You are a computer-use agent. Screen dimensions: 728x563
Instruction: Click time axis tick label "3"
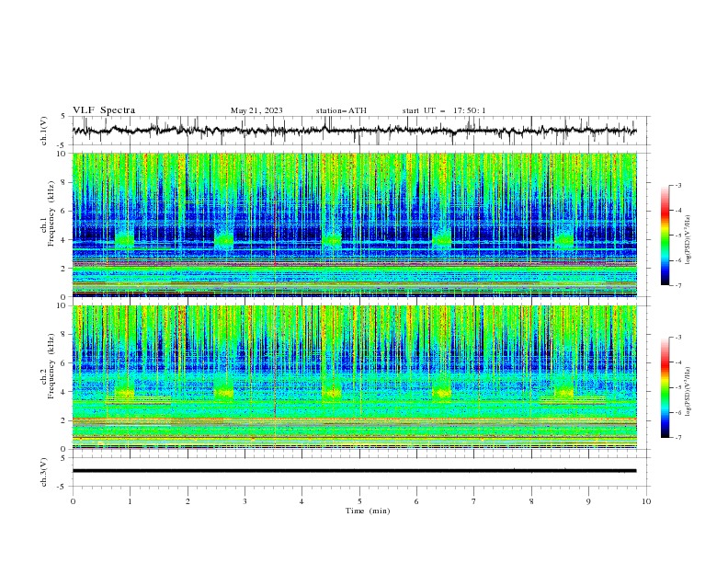245,501
